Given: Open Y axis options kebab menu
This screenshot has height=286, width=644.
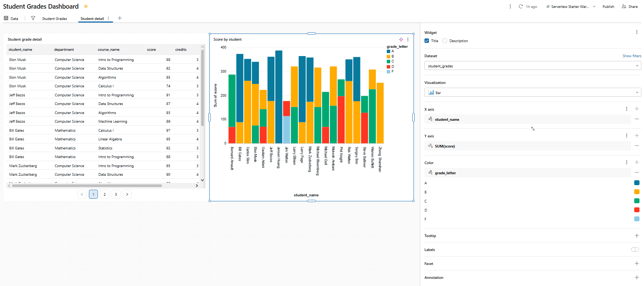Looking at the screenshot, I should 627,135.
